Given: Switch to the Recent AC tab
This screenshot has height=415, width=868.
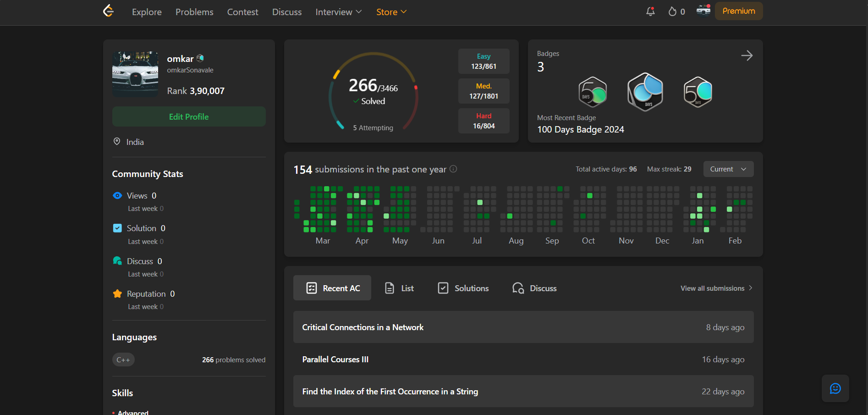Looking at the screenshot, I should [x=332, y=288].
